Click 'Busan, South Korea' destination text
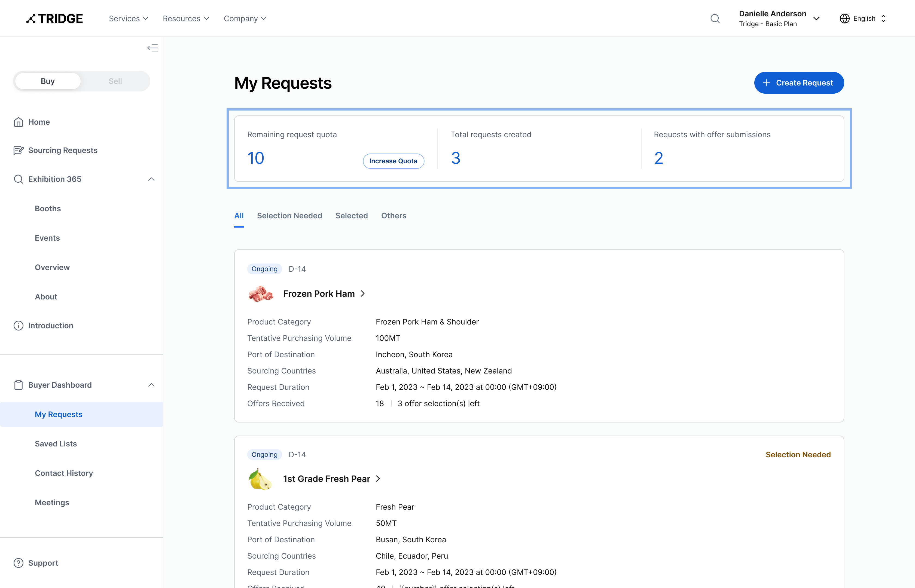915x588 pixels. point(411,540)
